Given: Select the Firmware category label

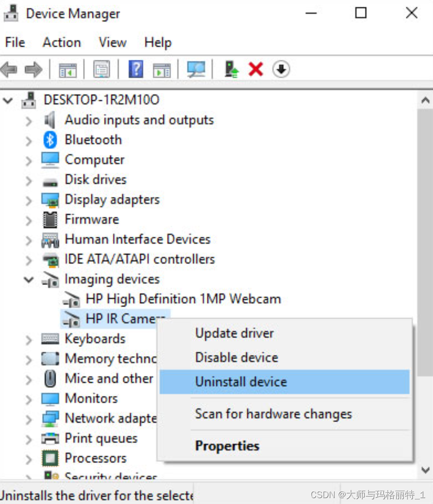Looking at the screenshot, I should (92, 220).
